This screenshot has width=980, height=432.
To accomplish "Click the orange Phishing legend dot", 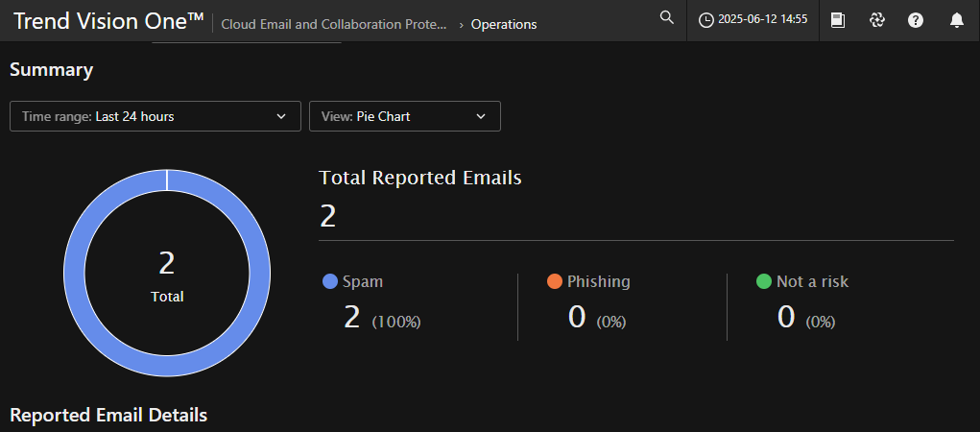I will 554,281.
